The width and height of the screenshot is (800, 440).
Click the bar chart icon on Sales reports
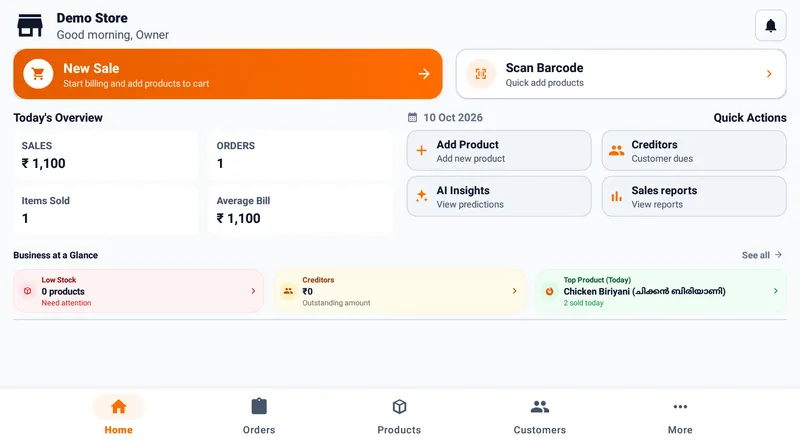pos(616,196)
